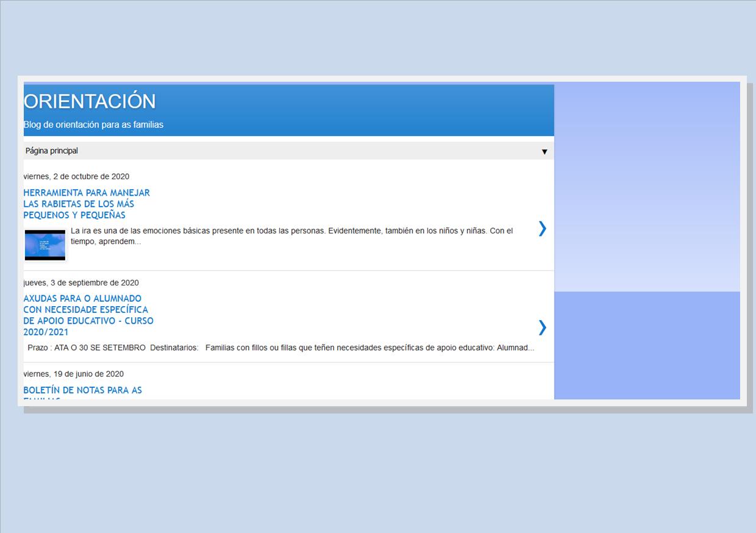Click the subtitle 'Blog de orientación para as familias'

tap(93, 125)
